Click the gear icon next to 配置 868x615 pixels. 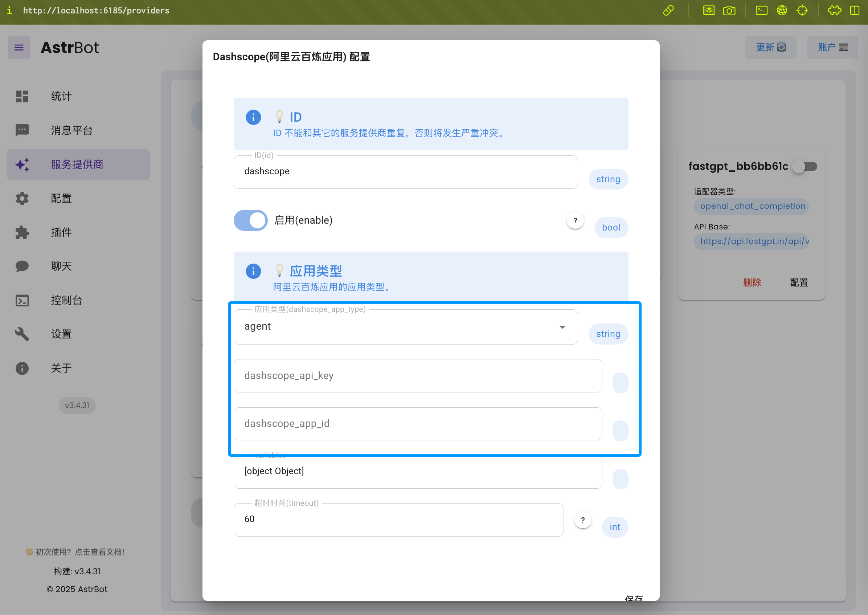click(22, 199)
